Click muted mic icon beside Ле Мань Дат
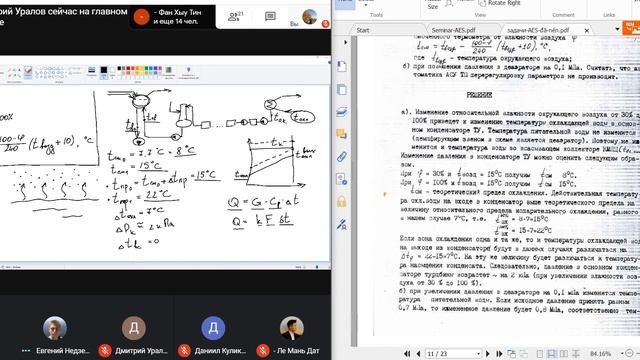 (x=263, y=351)
